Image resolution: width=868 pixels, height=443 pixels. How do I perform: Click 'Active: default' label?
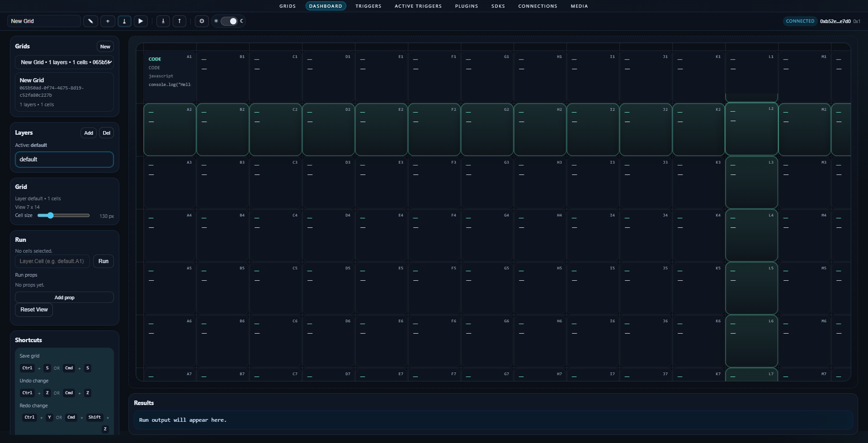31,145
